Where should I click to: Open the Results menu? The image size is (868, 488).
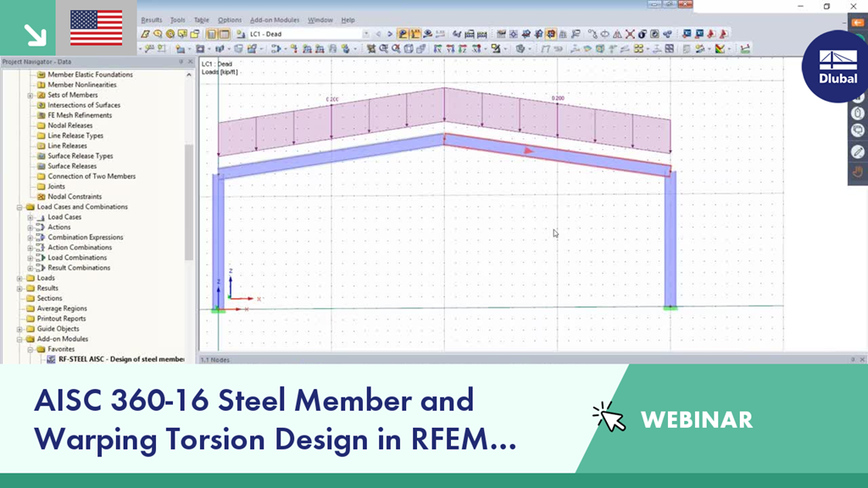(151, 20)
